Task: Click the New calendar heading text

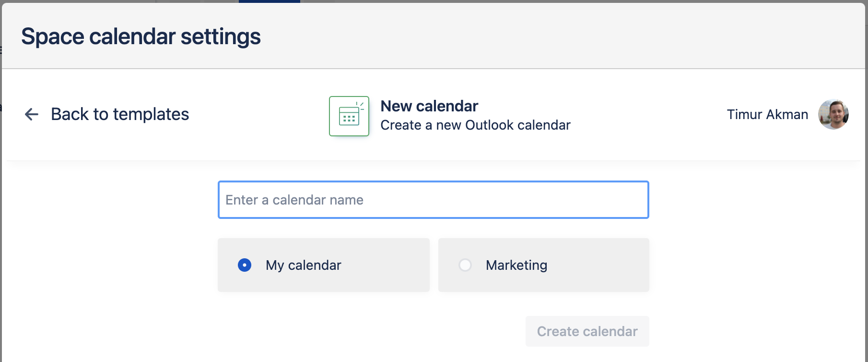Action: 429,106
